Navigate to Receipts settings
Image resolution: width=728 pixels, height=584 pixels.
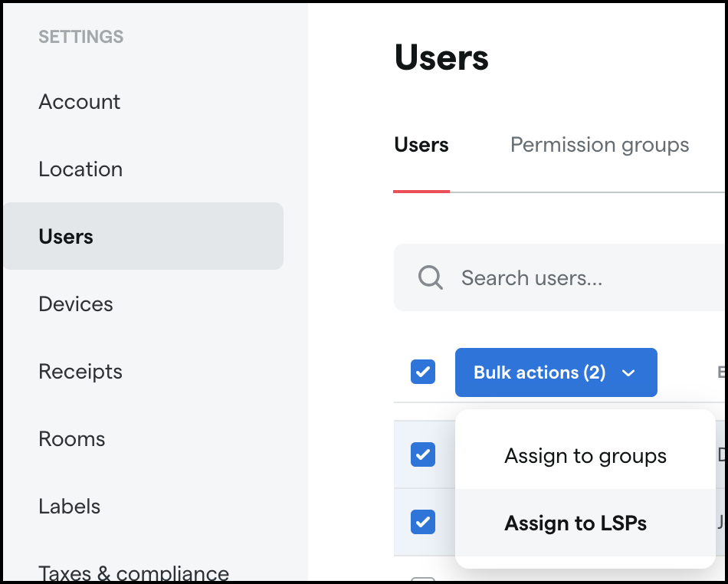click(80, 372)
